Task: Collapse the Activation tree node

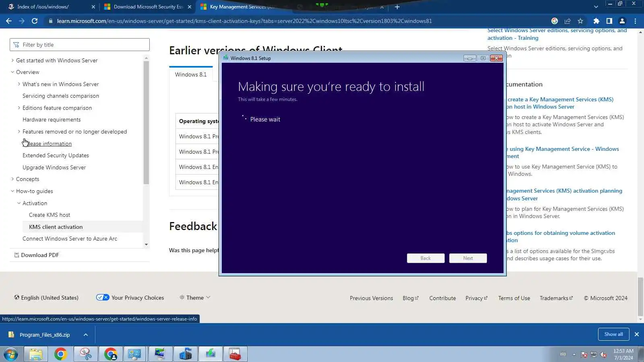Action: pyautogui.click(x=19, y=203)
